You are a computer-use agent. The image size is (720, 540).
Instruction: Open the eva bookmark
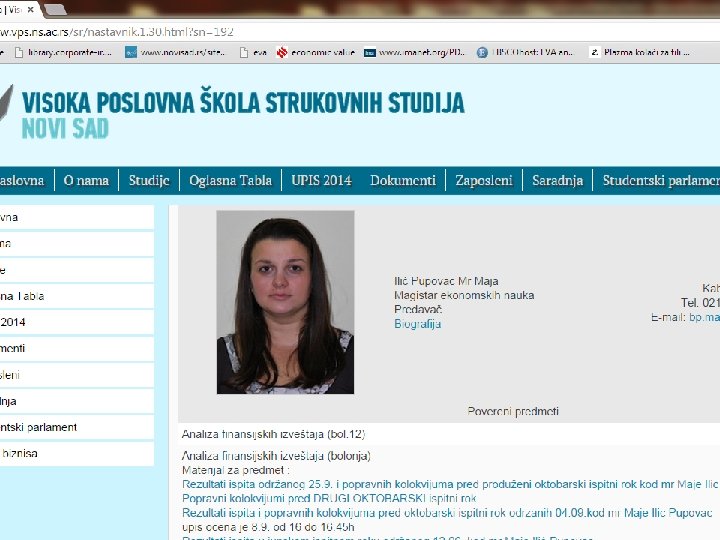point(253,52)
